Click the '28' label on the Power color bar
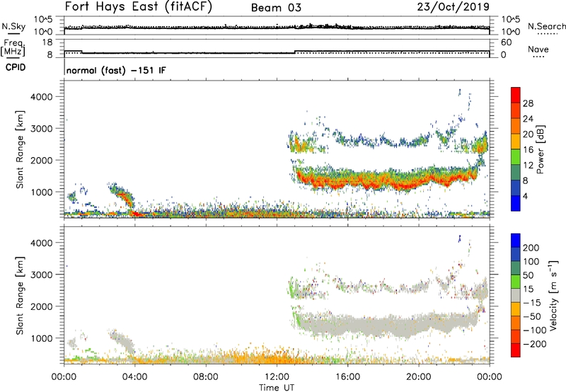The height and width of the screenshot is (392, 566). click(x=528, y=103)
